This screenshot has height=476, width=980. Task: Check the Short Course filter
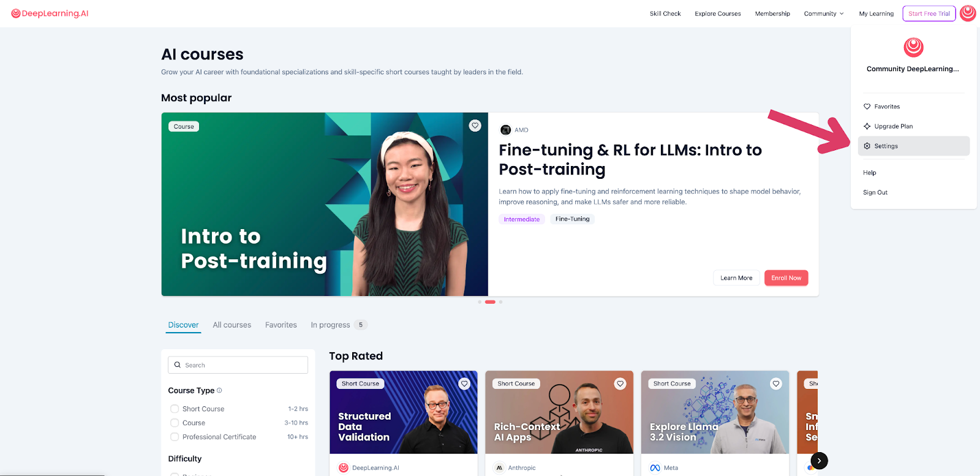(x=175, y=409)
